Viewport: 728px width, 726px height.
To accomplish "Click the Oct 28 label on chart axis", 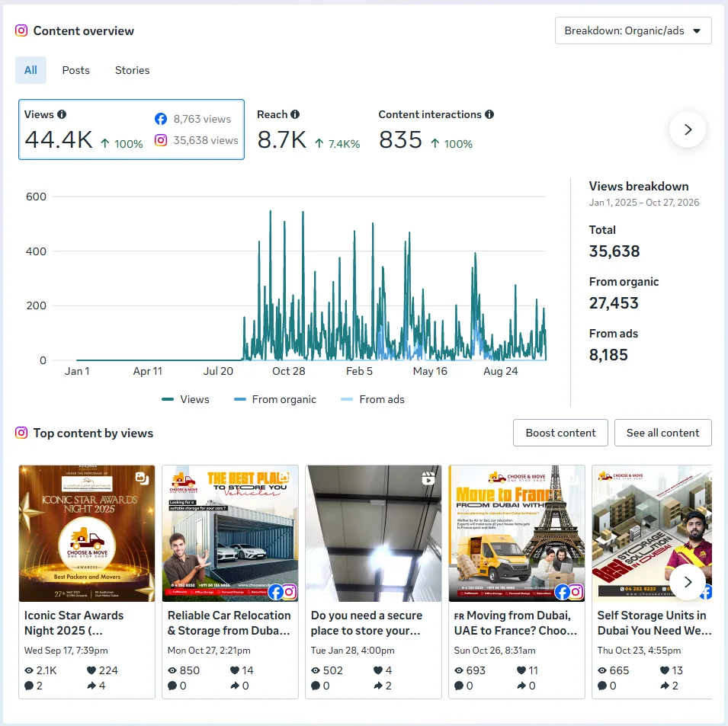I will (289, 371).
